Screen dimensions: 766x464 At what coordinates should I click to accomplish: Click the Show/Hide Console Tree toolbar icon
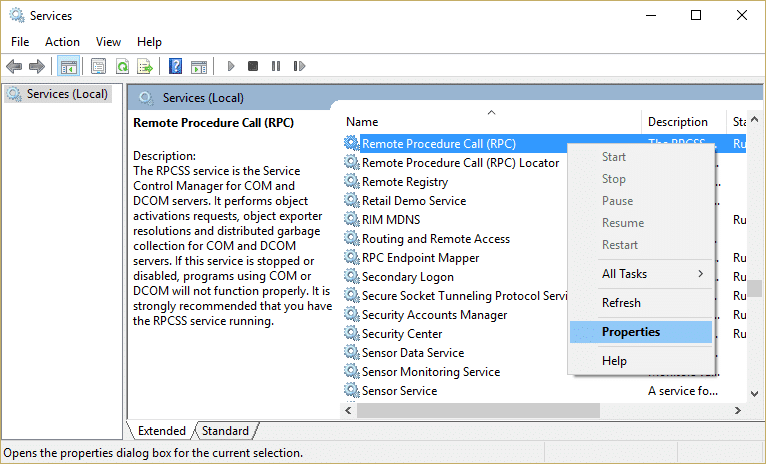[69, 66]
